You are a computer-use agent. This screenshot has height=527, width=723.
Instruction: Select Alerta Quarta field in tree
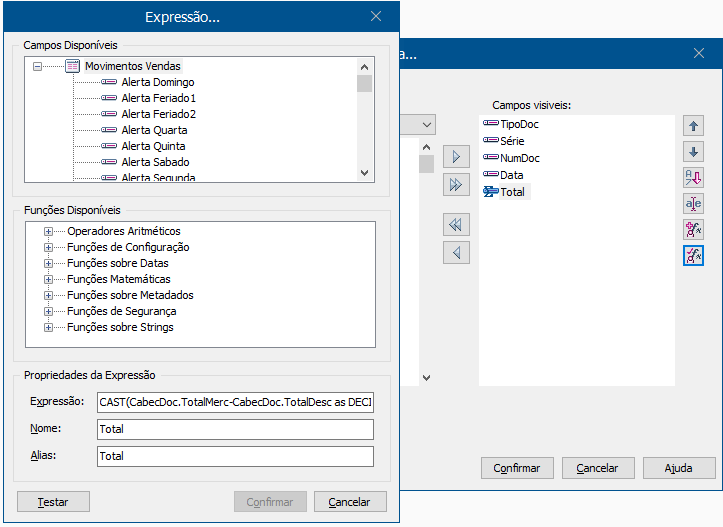[154, 130]
